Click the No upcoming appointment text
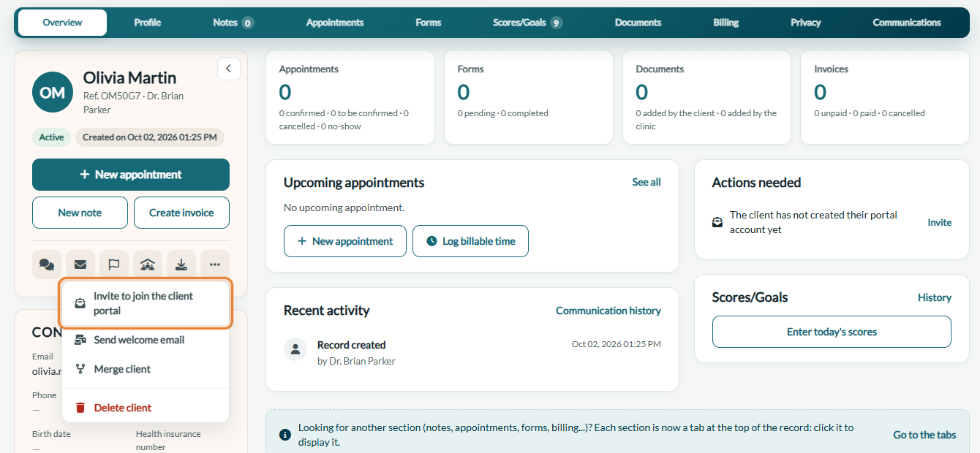This screenshot has width=980, height=453. point(344,208)
